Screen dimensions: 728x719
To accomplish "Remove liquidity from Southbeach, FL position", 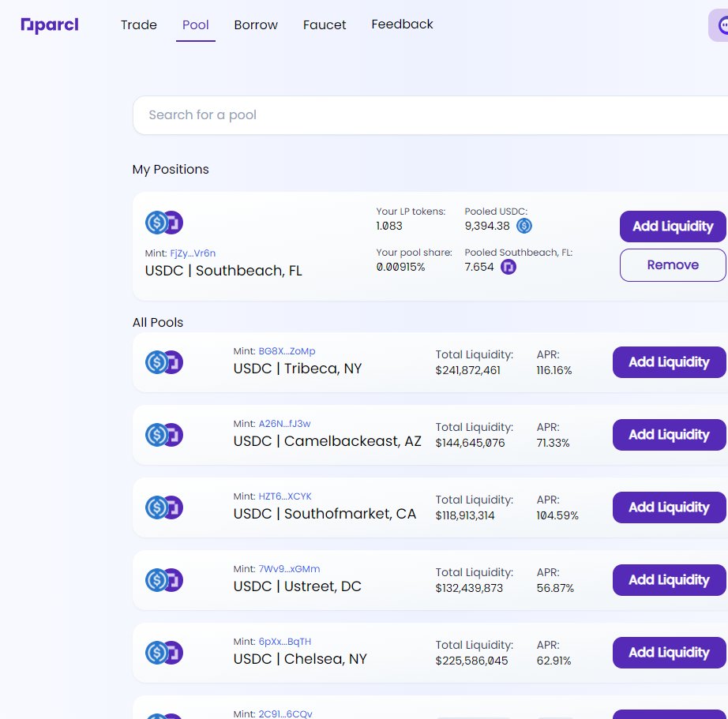I will 673,265.
